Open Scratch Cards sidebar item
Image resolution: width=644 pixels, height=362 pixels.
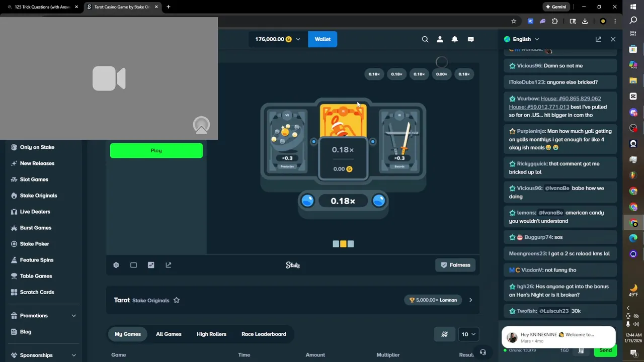click(x=37, y=292)
